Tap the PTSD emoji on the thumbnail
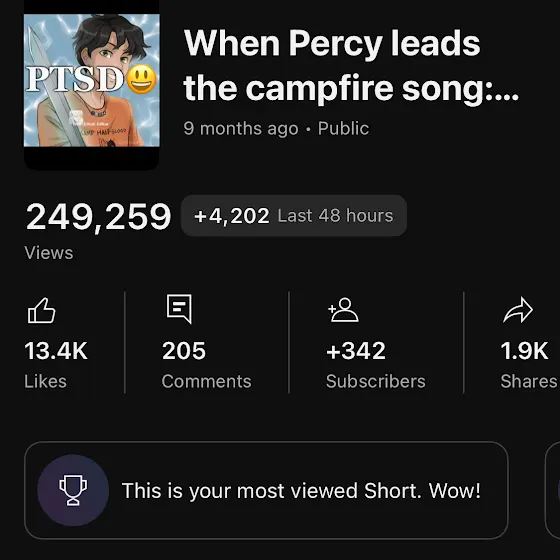 pos(141,79)
